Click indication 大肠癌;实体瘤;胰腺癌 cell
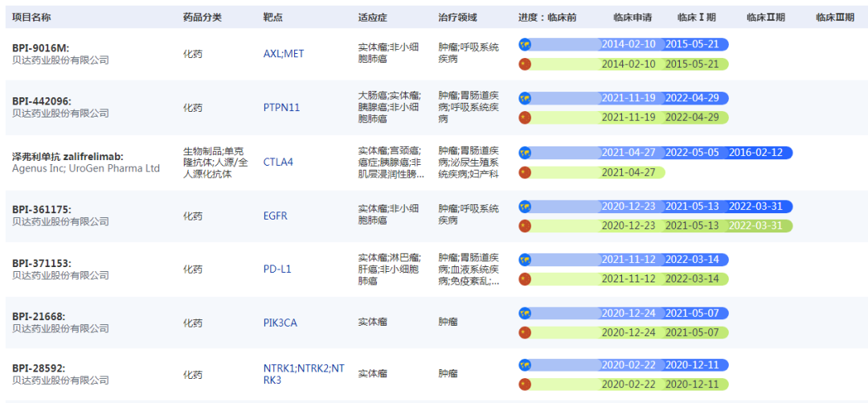The image size is (868, 403). (389, 107)
